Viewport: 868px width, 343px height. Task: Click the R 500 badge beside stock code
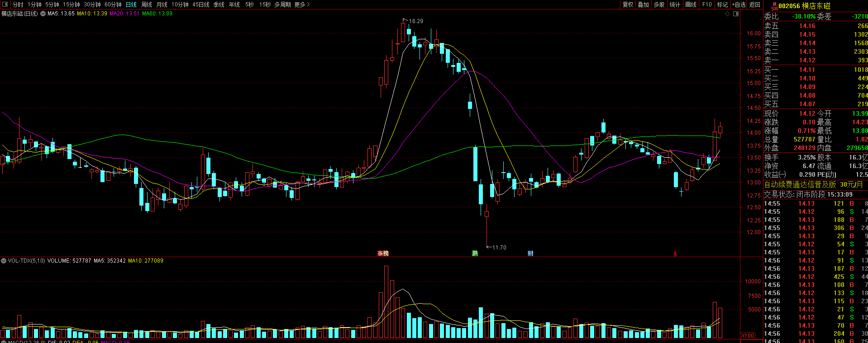click(x=774, y=6)
